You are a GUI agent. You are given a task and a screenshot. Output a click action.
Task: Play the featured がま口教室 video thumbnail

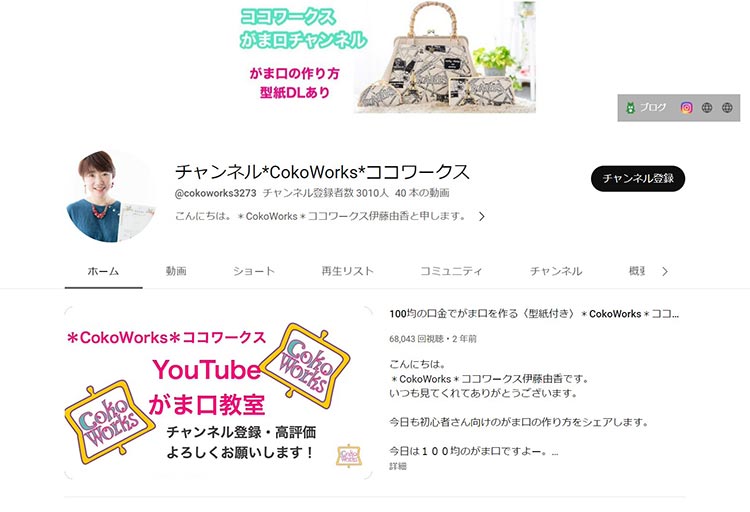click(x=218, y=392)
